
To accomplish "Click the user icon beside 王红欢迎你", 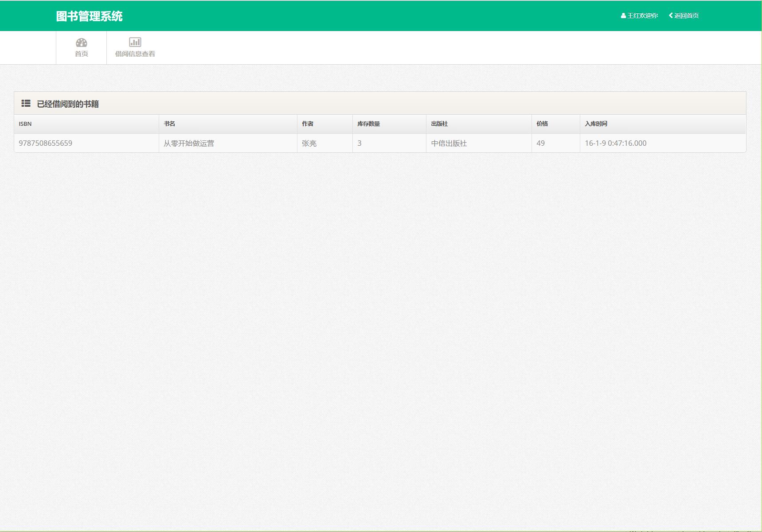I will tap(623, 16).
